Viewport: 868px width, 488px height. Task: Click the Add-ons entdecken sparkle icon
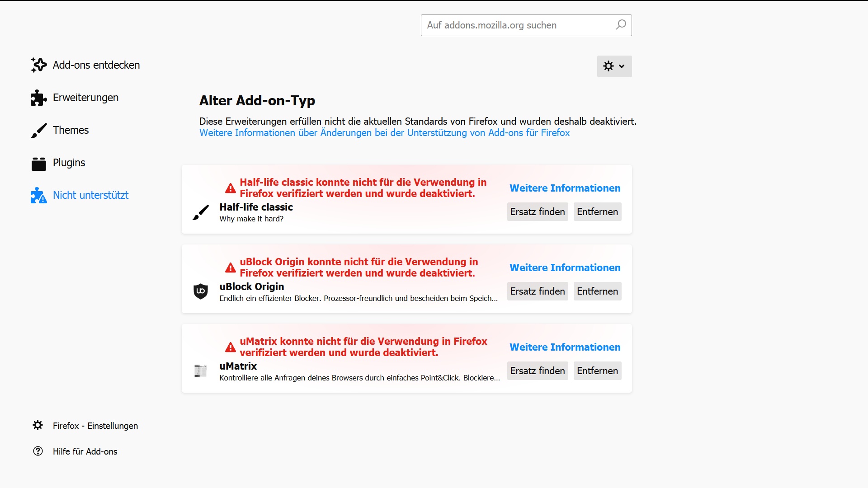(39, 65)
